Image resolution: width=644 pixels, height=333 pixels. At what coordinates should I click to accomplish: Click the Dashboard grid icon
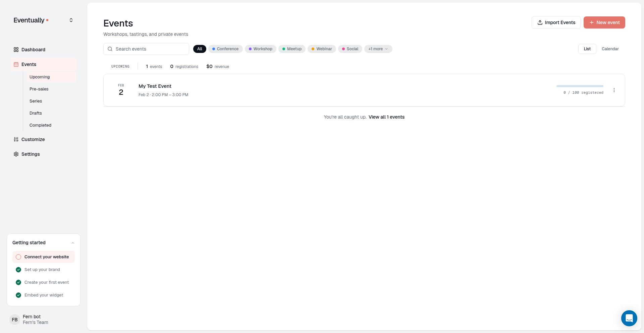16,50
